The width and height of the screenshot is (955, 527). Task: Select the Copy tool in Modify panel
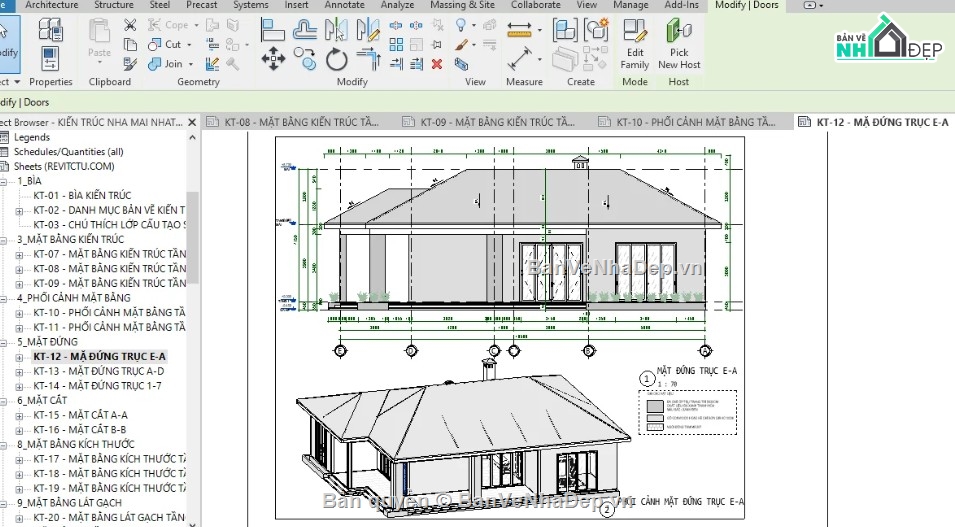[305, 60]
